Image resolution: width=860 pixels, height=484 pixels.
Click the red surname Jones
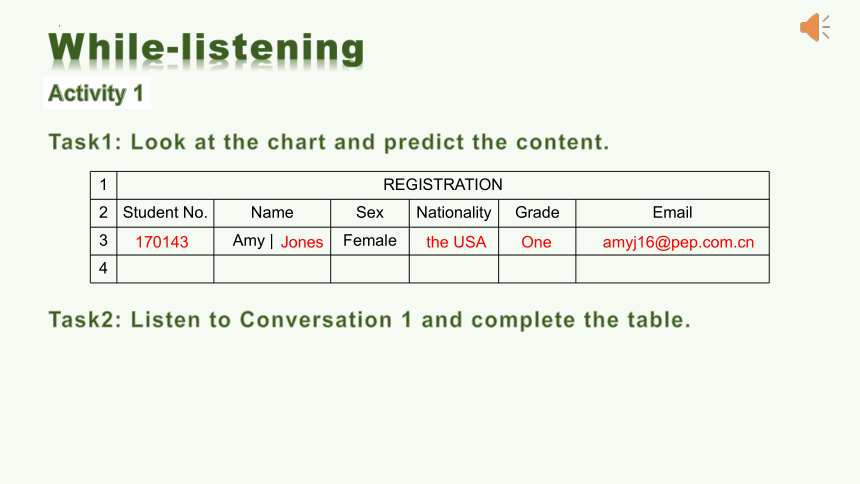302,242
